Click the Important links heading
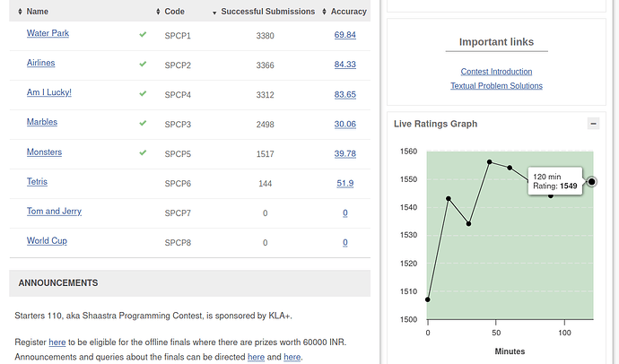 [496, 42]
